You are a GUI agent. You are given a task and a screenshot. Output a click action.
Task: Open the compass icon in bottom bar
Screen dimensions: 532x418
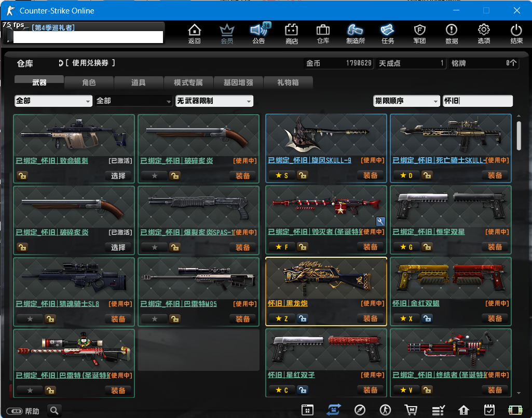click(x=360, y=410)
